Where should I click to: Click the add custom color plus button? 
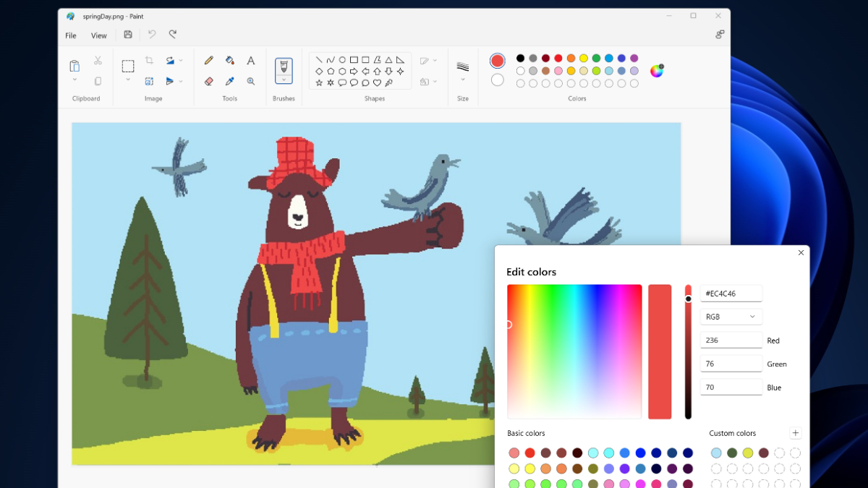coord(795,433)
